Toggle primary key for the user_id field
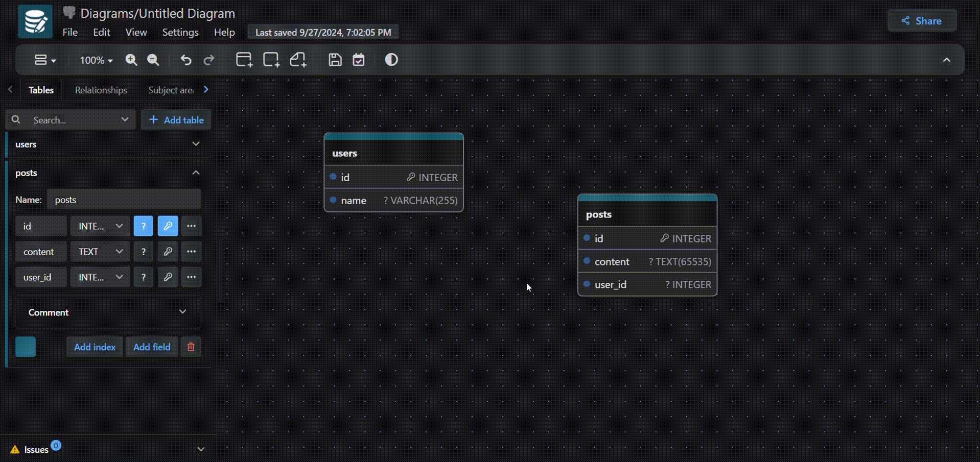980x462 pixels. pos(168,277)
